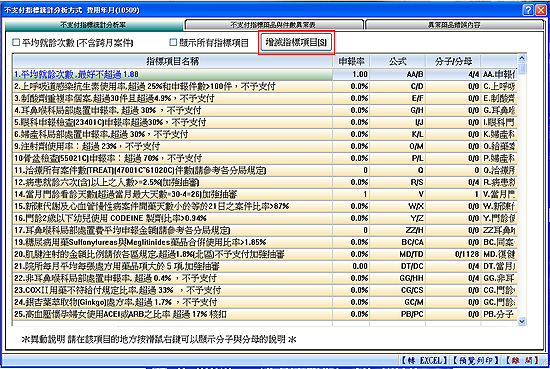Click the vertical scrollbar thumb
550x369 pixels.
coord(522,68)
